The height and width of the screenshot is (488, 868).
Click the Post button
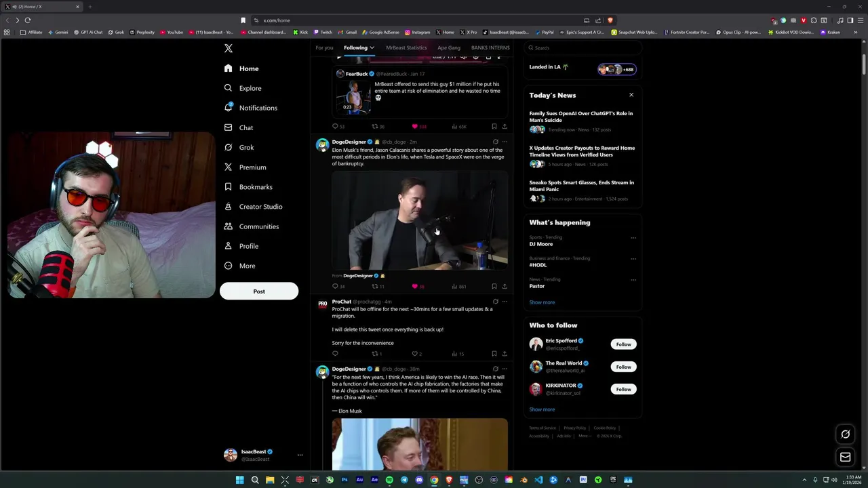point(259,291)
